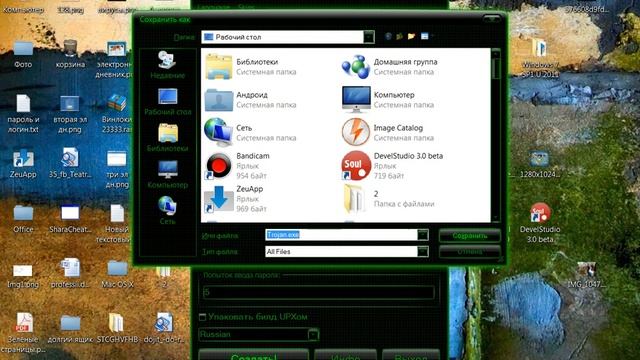Open the Russian language dropdown
This screenshot has height=360, width=640.
click(x=259, y=335)
